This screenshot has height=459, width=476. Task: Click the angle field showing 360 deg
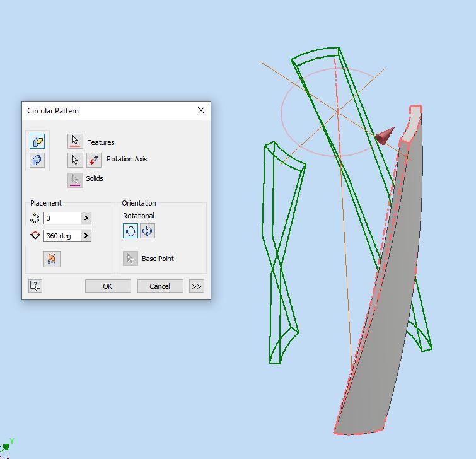pos(62,236)
